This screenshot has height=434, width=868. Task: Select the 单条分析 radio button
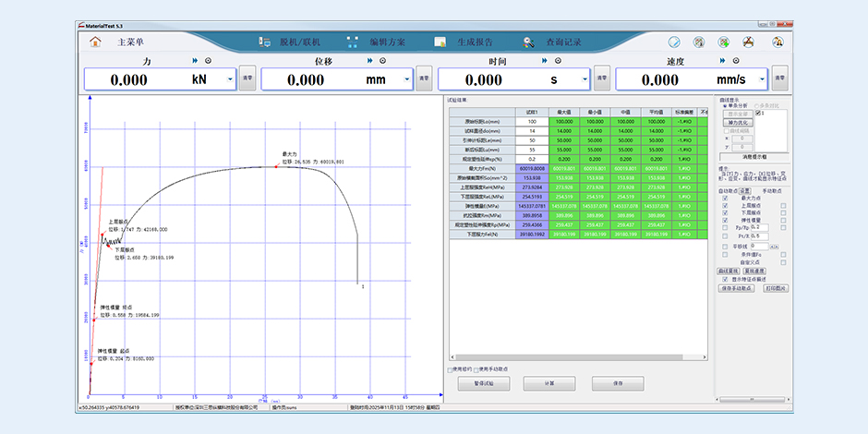[x=725, y=106]
